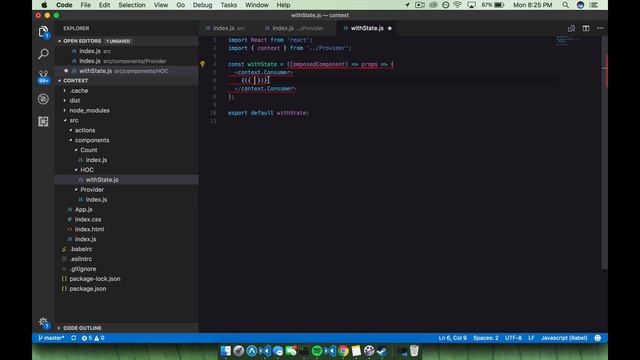The height and width of the screenshot is (360, 640).
Task: Open package.json in the explorer
Action: coord(87,289)
